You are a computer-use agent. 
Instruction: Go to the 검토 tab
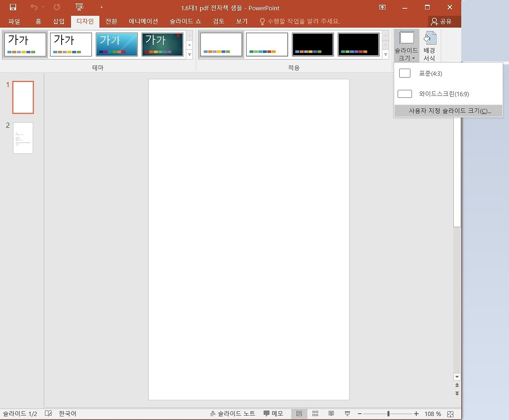coord(218,21)
